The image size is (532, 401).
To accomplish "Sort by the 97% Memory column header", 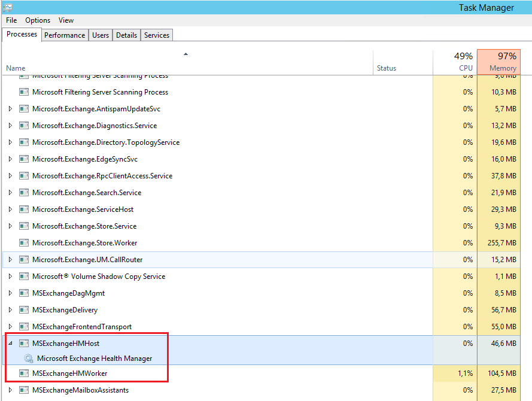I will (x=498, y=62).
